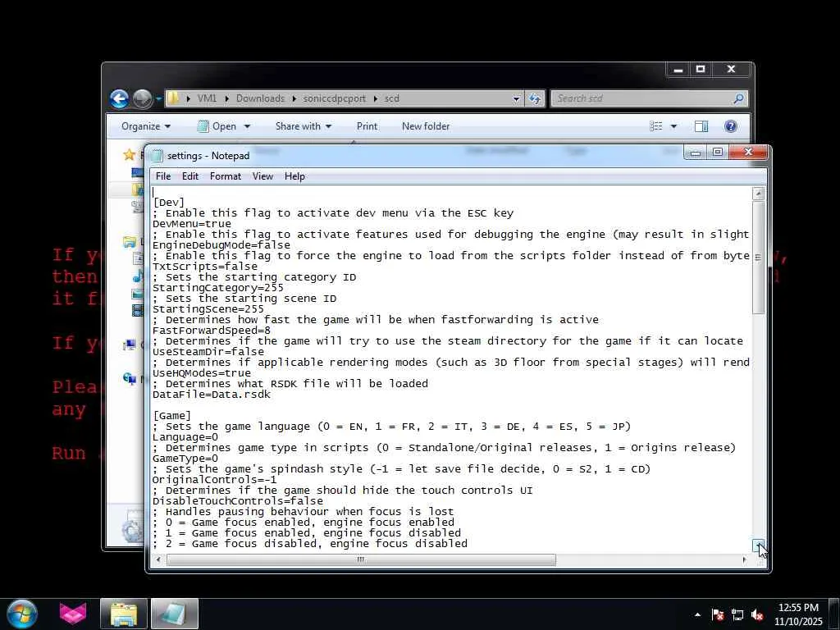
Task: Go forward in the Explorer window
Action: [x=143, y=98]
